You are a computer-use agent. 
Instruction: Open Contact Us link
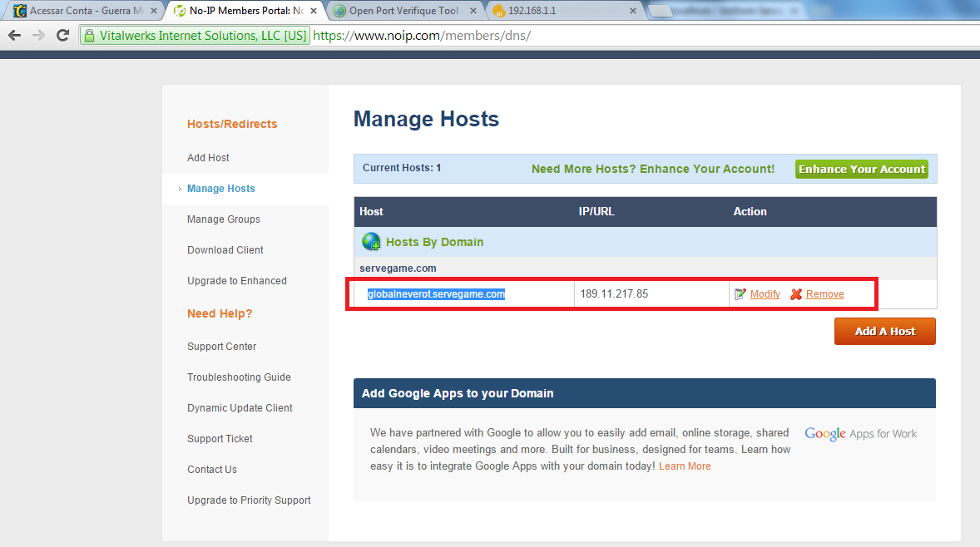tap(212, 470)
